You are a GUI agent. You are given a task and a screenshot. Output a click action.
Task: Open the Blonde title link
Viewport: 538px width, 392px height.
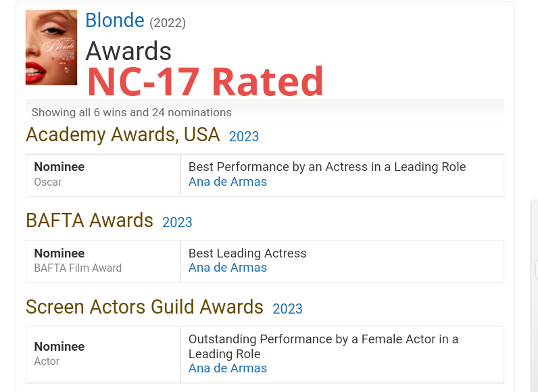pos(114,21)
